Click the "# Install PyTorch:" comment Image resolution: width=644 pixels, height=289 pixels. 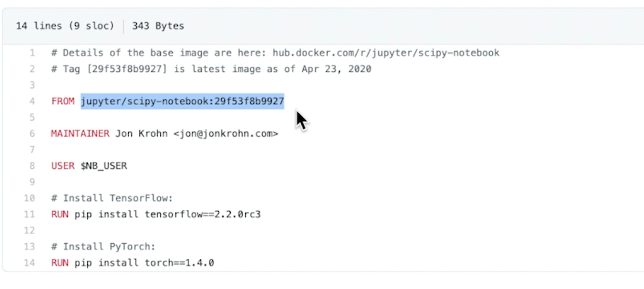101,246
